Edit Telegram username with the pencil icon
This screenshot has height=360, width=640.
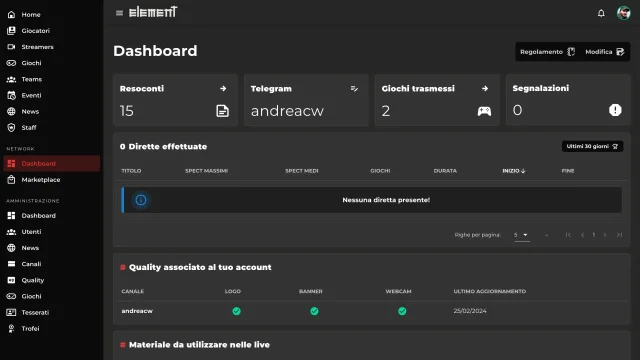(354, 89)
